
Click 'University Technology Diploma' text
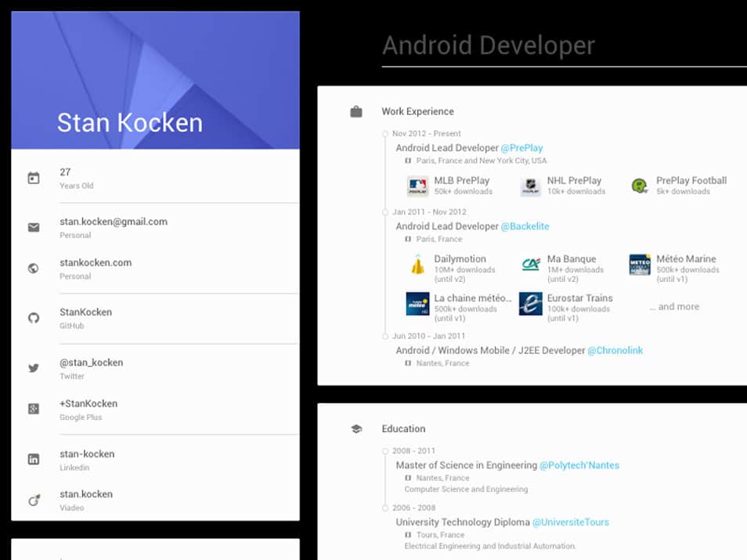(463, 522)
